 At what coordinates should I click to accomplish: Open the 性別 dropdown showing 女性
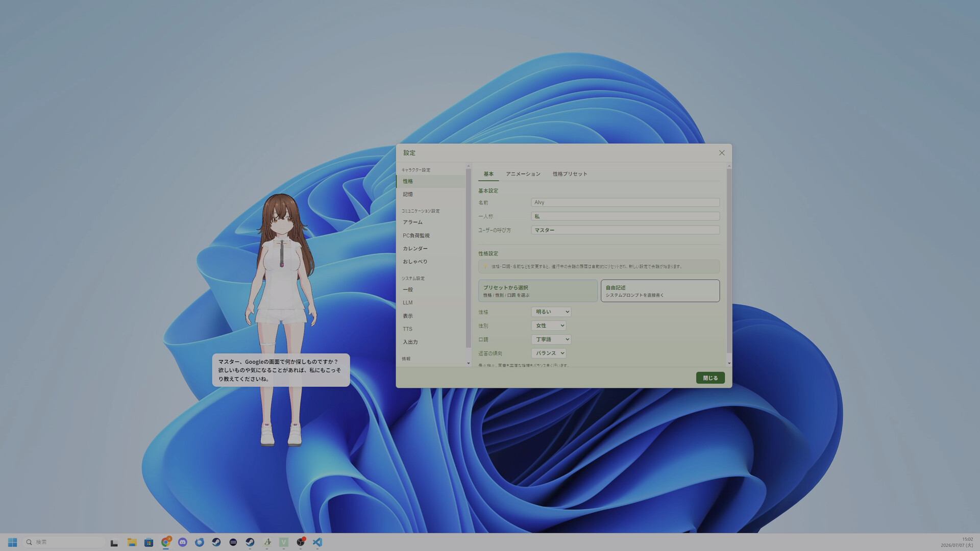coord(548,325)
